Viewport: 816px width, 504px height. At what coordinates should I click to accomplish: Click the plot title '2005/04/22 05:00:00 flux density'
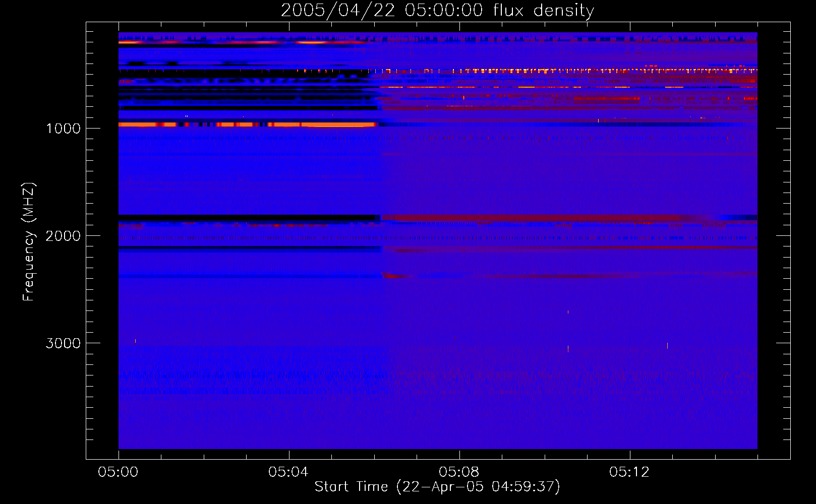tap(437, 11)
